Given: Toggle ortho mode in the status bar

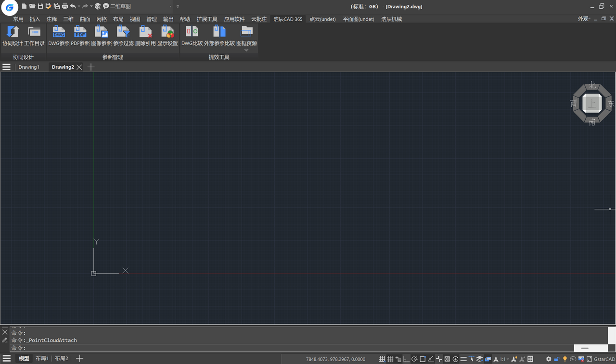Looking at the screenshot, I should pyautogui.click(x=406, y=359).
